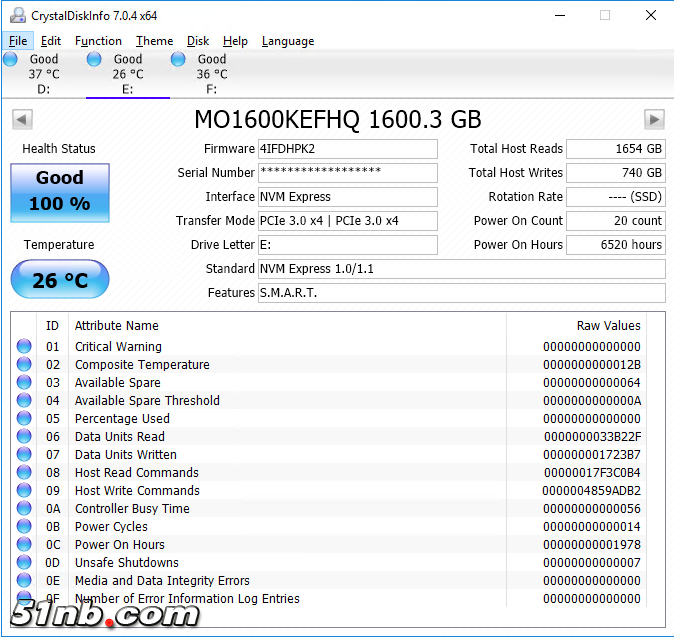
Task: Open the Theme menu
Action: click(154, 41)
